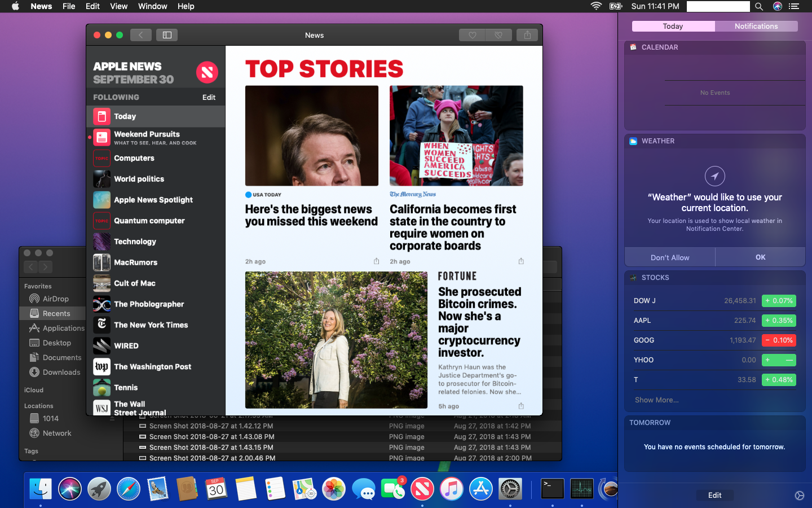This screenshot has width=812, height=508.
Task: Open Kathryn Haun garden photo story
Action: pyautogui.click(x=336, y=340)
